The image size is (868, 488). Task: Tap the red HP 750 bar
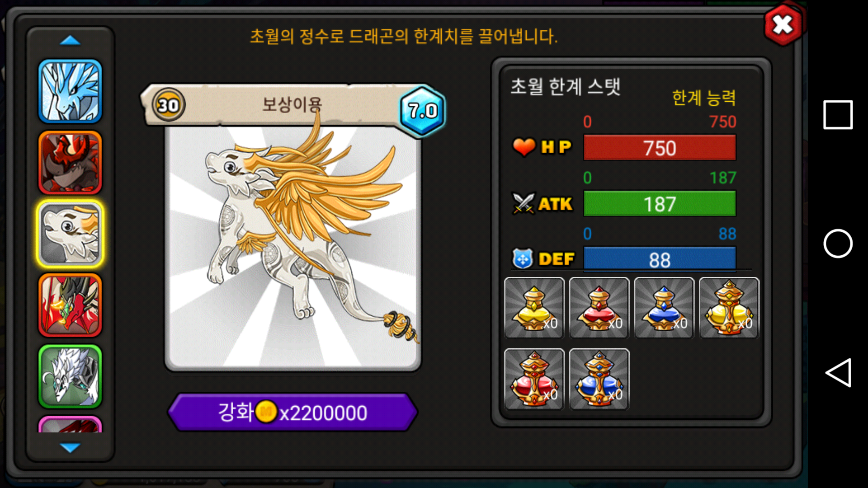click(660, 148)
